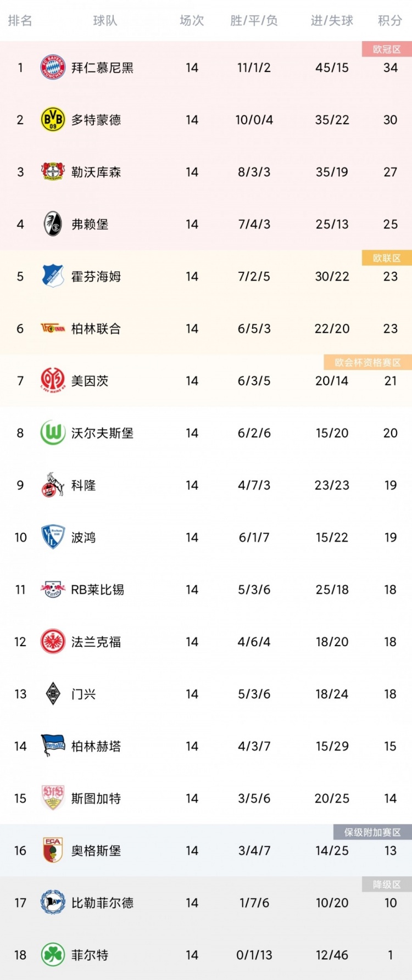Screen dimensions: 412x980
Task: Open the 拜仁慕尼黑 team name
Action: click(103, 68)
